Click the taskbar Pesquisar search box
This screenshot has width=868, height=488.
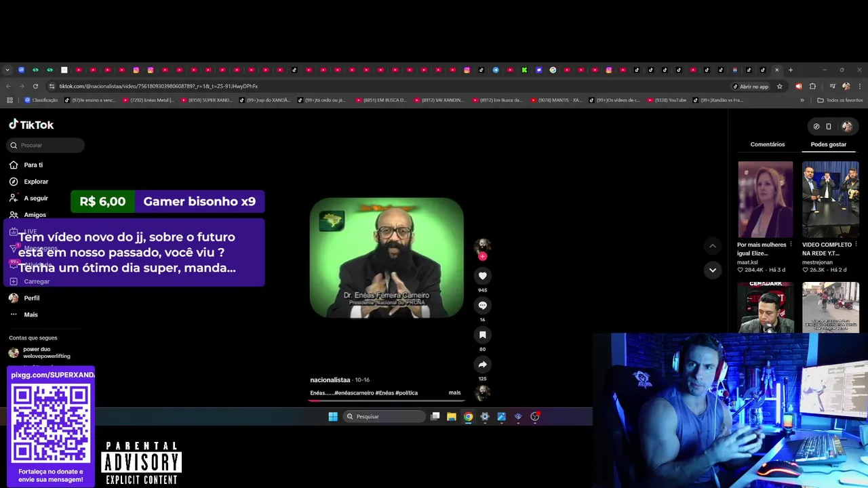click(x=384, y=416)
